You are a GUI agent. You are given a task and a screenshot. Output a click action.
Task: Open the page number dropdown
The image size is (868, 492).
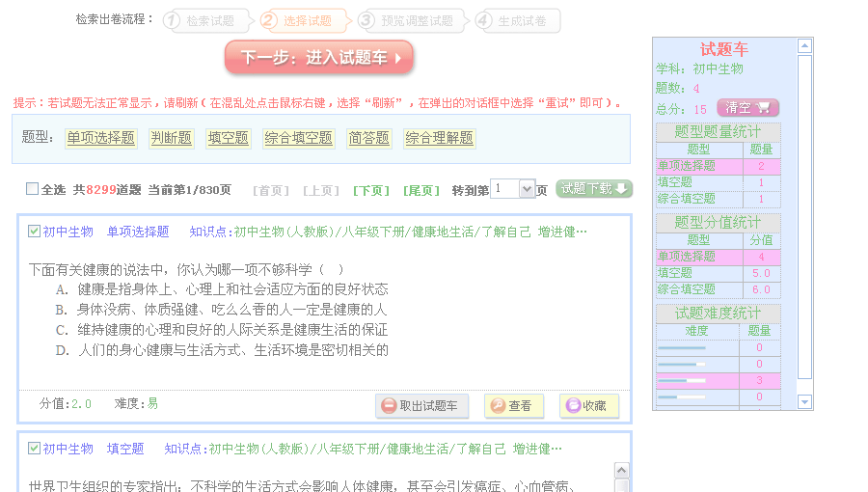[x=527, y=189]
